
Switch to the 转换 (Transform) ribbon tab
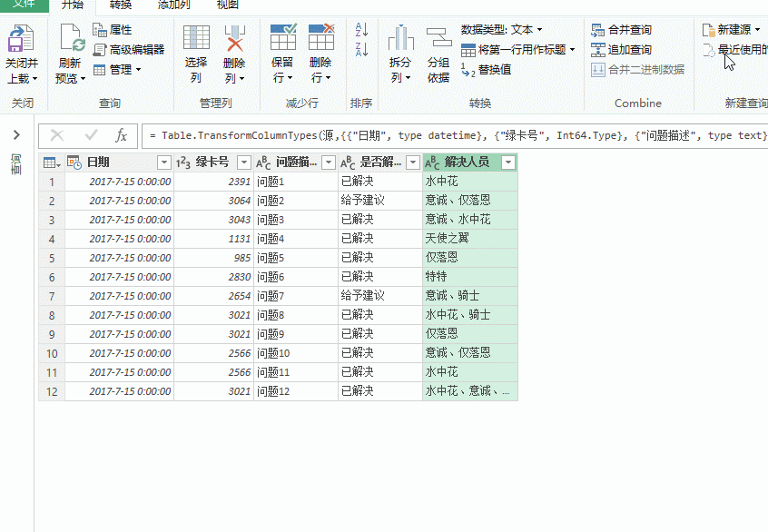coord(121,5)
